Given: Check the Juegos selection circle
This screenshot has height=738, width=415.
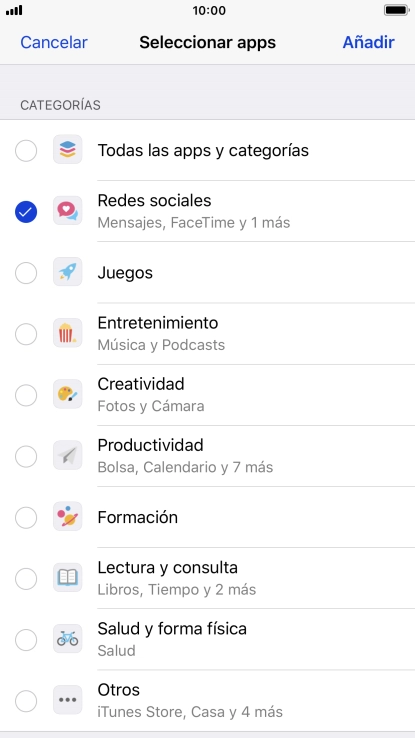Looking at the screenshot, I should point(26,273).
